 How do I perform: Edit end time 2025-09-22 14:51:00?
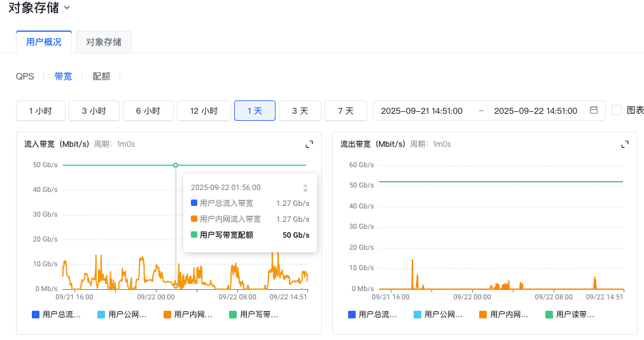pyautogui.click(x=536, y=111)
